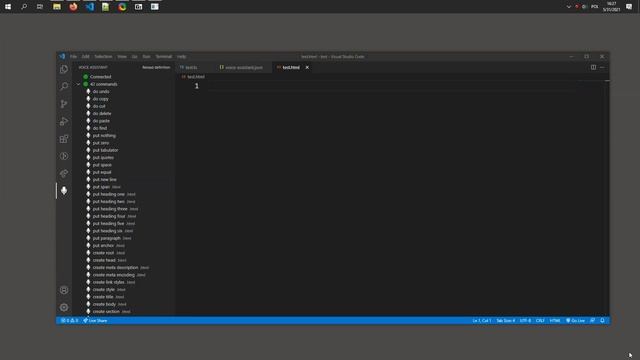Select the Voice Assistant microphone view
The width and height of the screenshot is (640, 360).
[x=64, y=191]
